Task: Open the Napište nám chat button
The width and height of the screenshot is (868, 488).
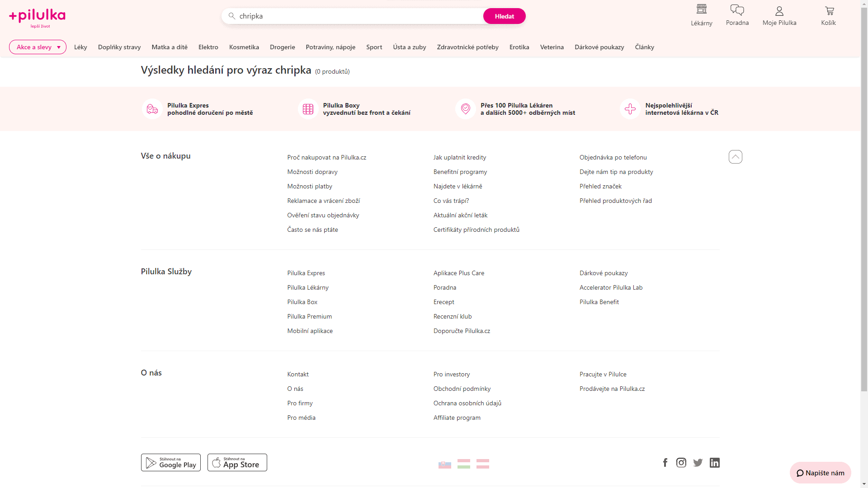Action: click(x=820, y=473)
